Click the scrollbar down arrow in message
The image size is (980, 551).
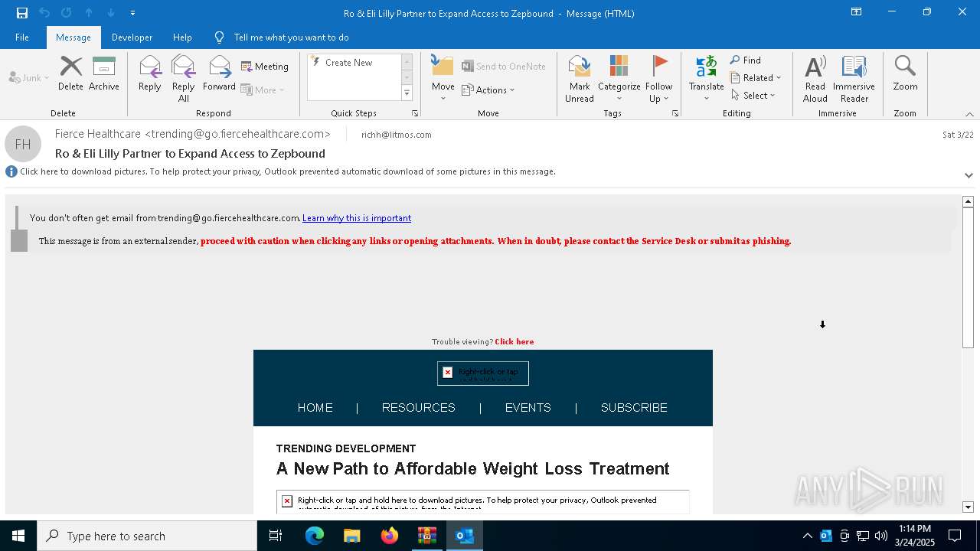point(968,507)
